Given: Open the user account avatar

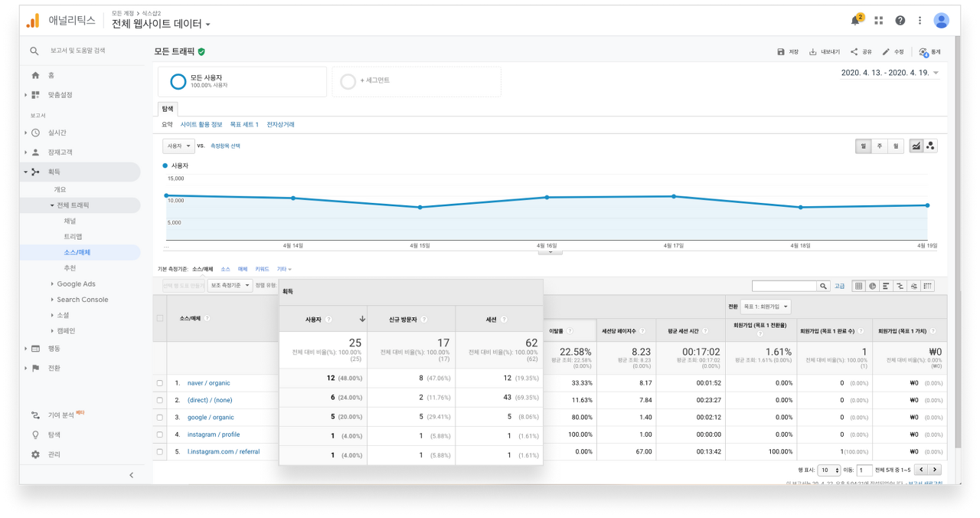Looking at the screenshot, I should [x=942, y=21].
